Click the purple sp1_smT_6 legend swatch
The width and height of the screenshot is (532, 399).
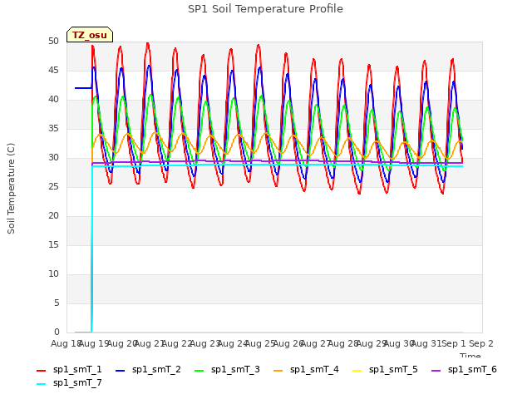pos(436,371)
